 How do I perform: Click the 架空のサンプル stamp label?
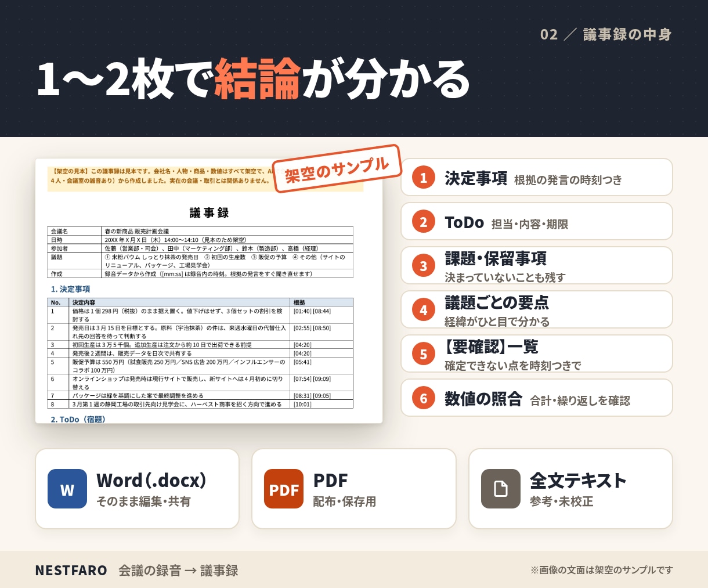click(337, 168)
